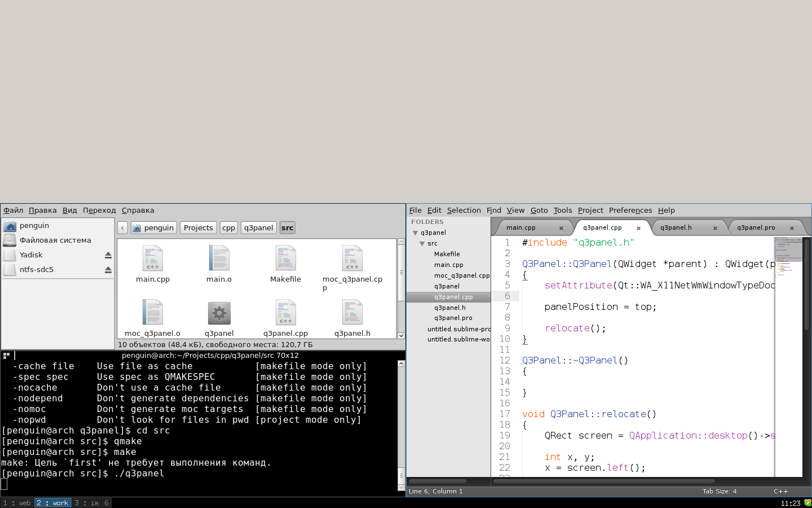Open Справка menu in file manager
The image size is (812, 508).
[138, 211]
